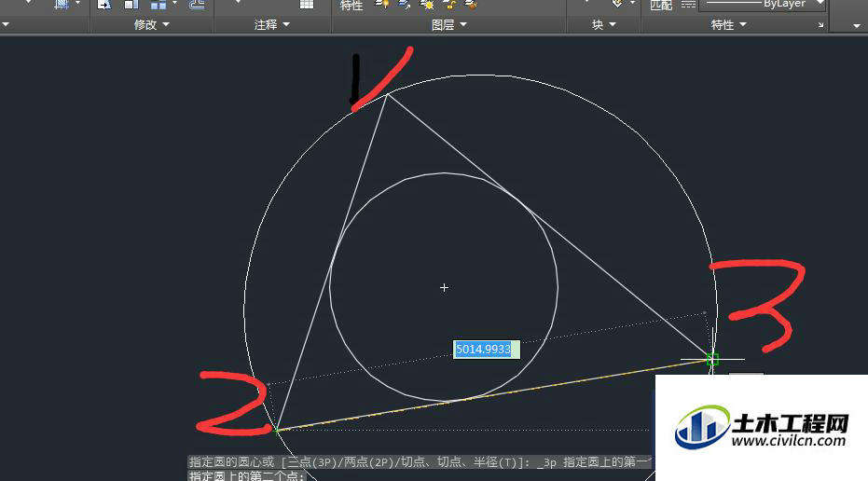
Task: Select the Hatch tool icon
Action: click(62, 5)
